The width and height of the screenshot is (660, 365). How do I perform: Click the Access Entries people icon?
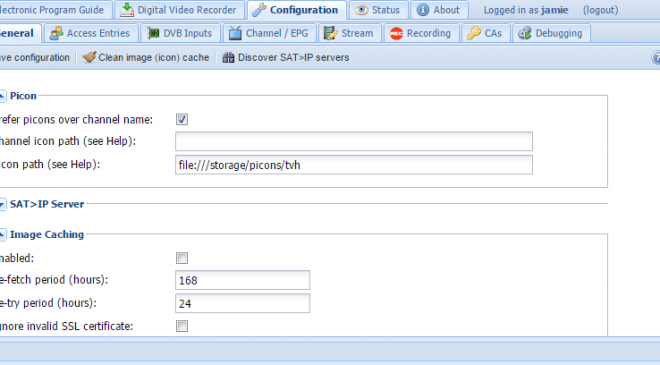(56, 33)
